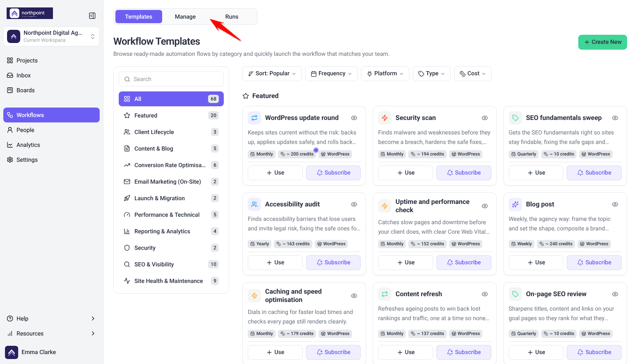Preview WordPress update round via eye icon
637x364 pixels.
354,118
